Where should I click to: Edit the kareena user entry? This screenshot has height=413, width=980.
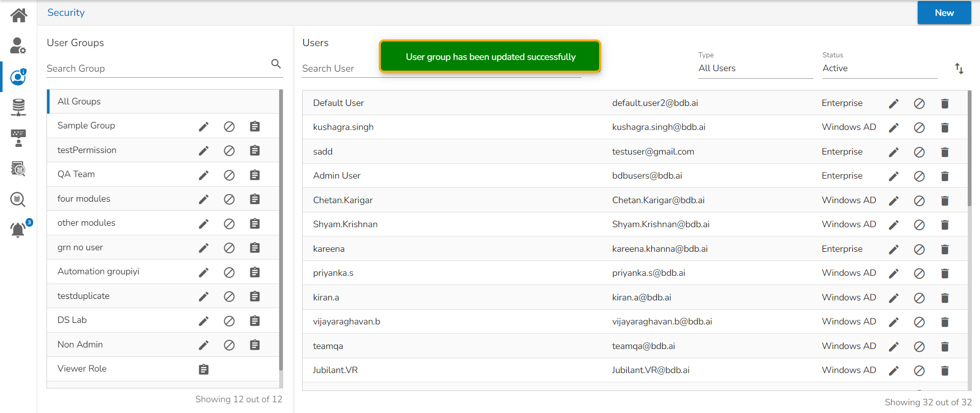tap(893, 250)
